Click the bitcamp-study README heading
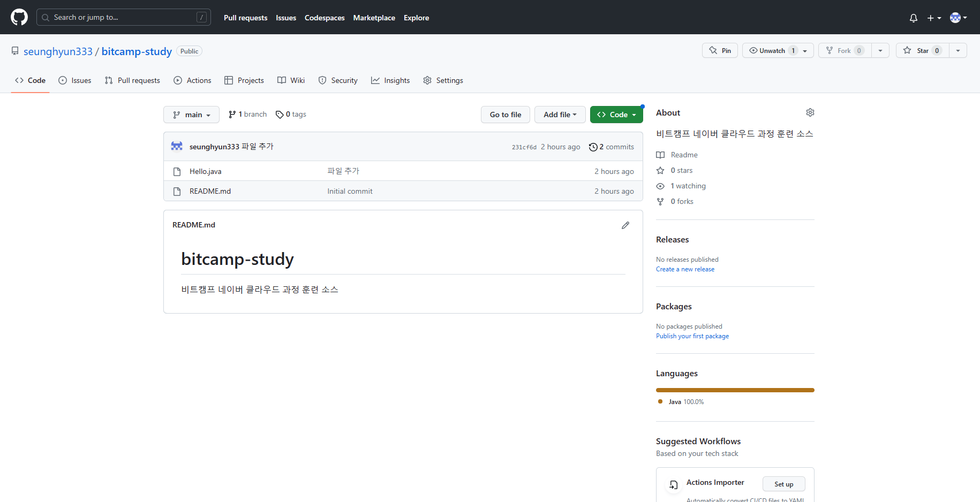The height and width of the screenshot is (502, 980). (237, 259)
